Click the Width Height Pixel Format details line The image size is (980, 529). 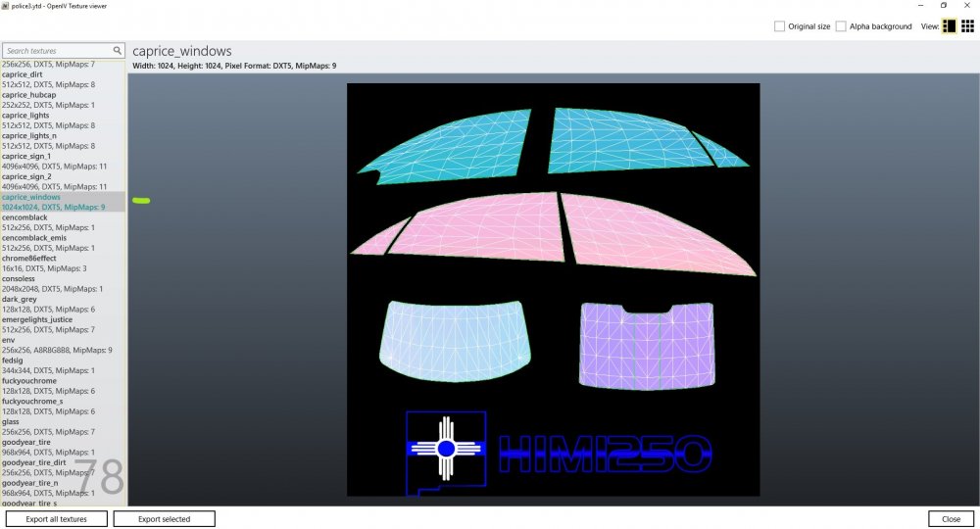(234, 66)
